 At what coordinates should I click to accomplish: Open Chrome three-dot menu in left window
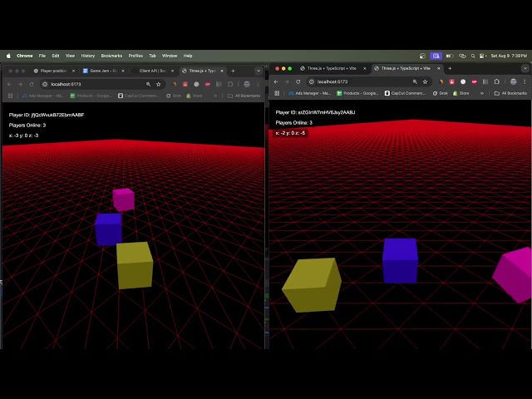click(x=259, y=84)
